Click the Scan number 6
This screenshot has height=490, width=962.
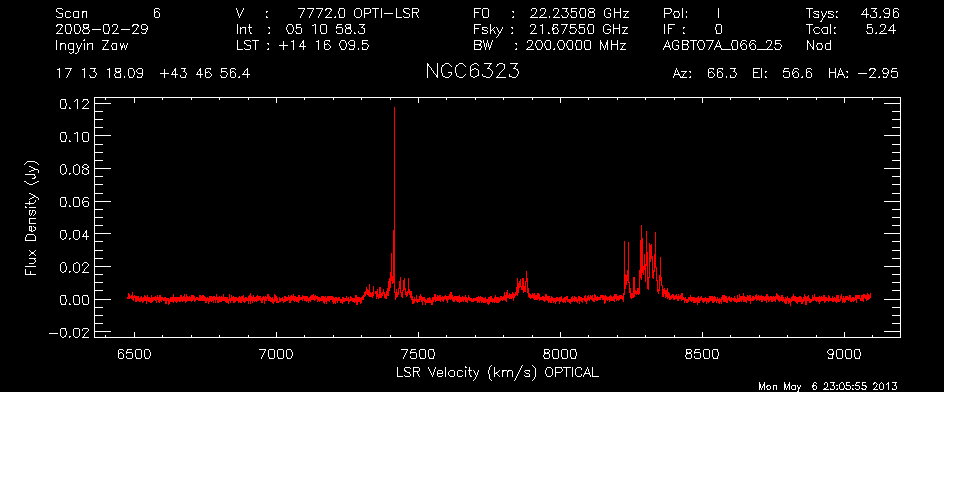[156, 13]
